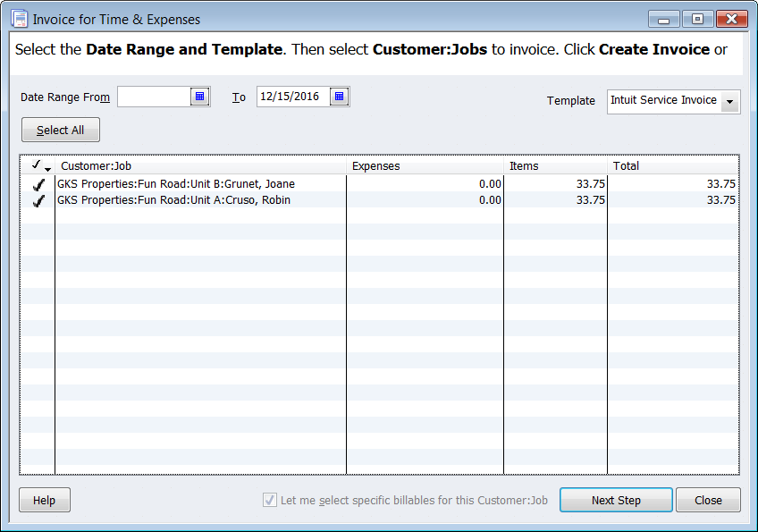Maximize the Invoice for Time & Expenses window

[x=697, y=19]
